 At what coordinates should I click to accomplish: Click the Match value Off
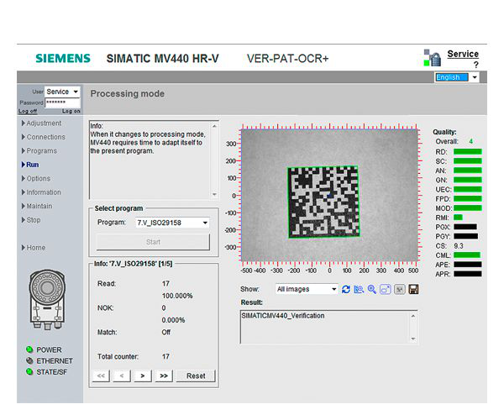click(165, 332)
